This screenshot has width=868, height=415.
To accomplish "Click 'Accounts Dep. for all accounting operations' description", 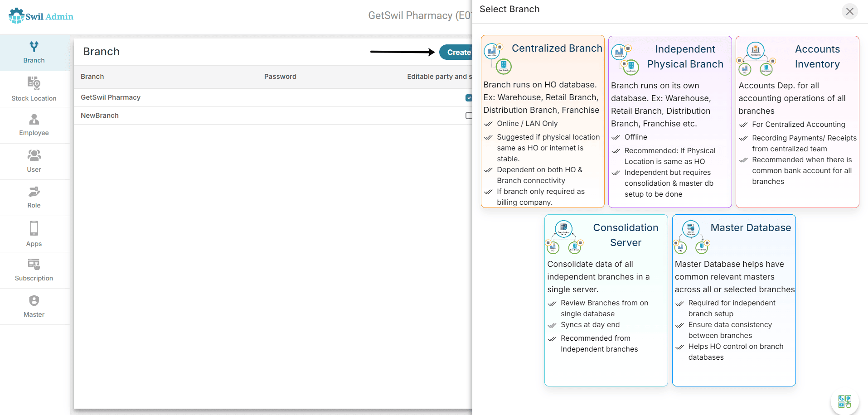I will 792,98.
